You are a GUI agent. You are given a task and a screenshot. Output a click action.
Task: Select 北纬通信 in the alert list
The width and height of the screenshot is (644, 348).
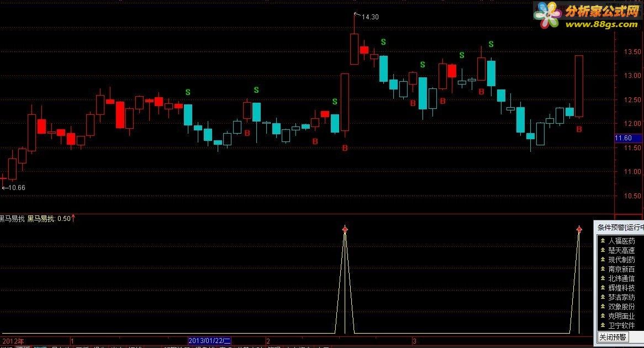[x=621, y=278]
